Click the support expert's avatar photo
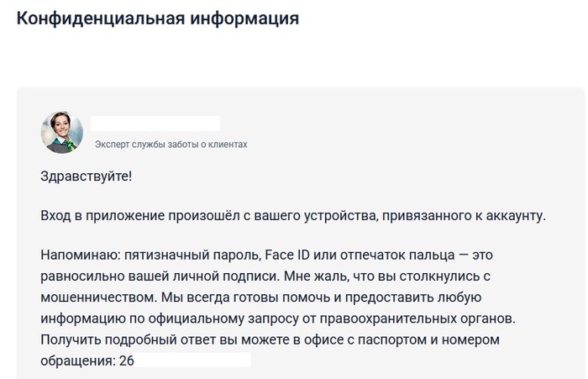 coord(62,132)
